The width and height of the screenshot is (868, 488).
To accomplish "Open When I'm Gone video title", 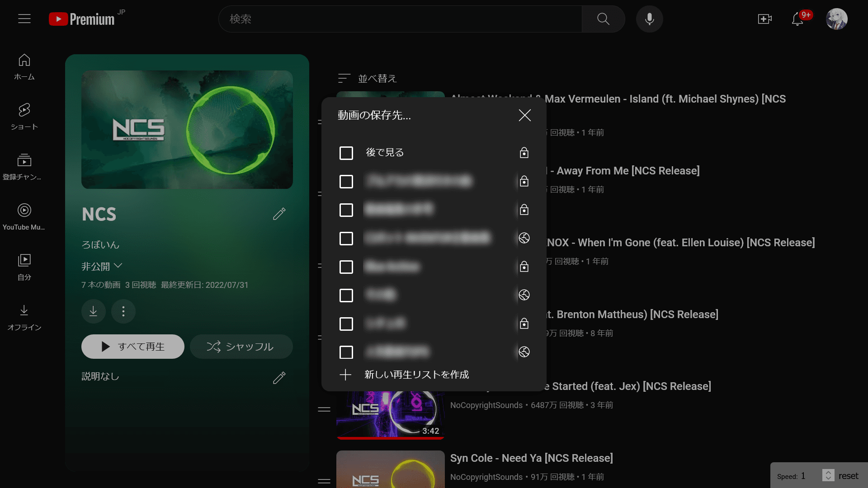I will tap(680, 243).
